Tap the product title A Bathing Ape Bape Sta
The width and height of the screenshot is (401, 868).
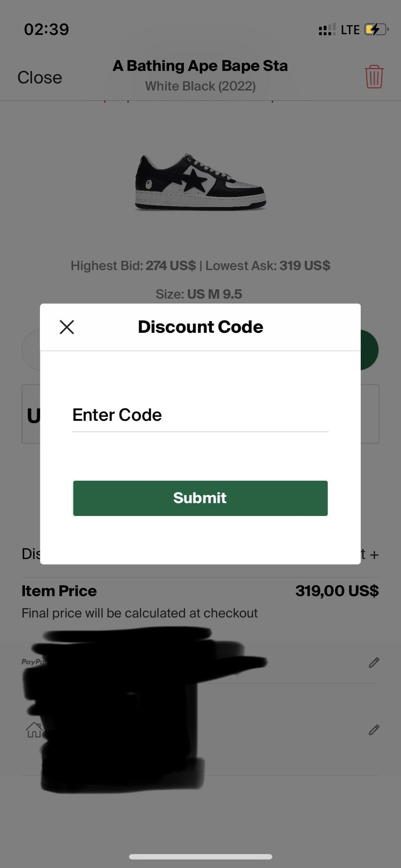pyautogui.click(x=200, y=66)
